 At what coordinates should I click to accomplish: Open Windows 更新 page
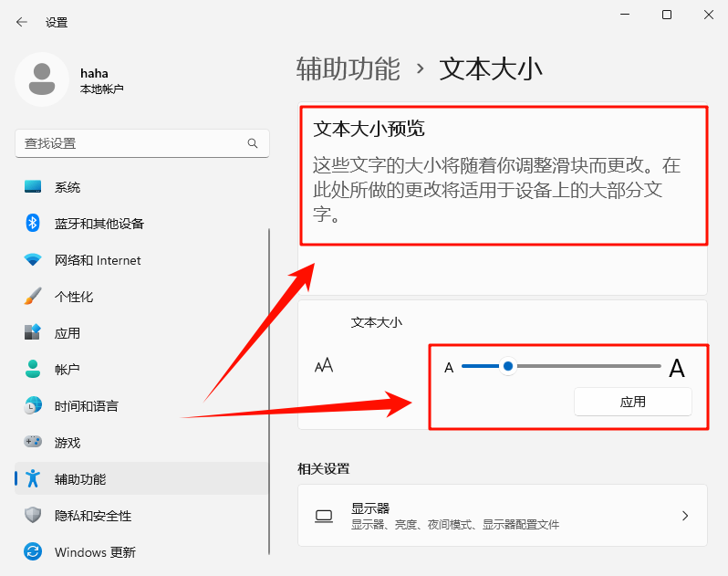[141, 552]
